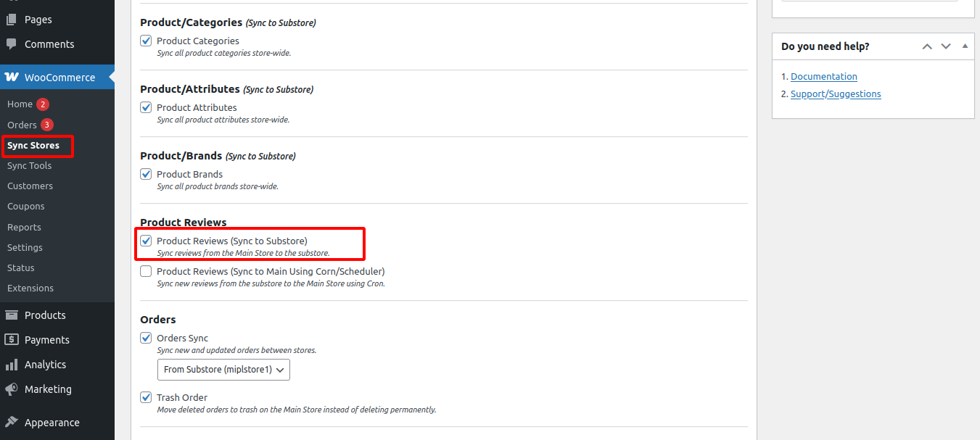This screenshot has height=440, width=980.
Task: Move the help box up with arrow
Action: coord(927,46)
